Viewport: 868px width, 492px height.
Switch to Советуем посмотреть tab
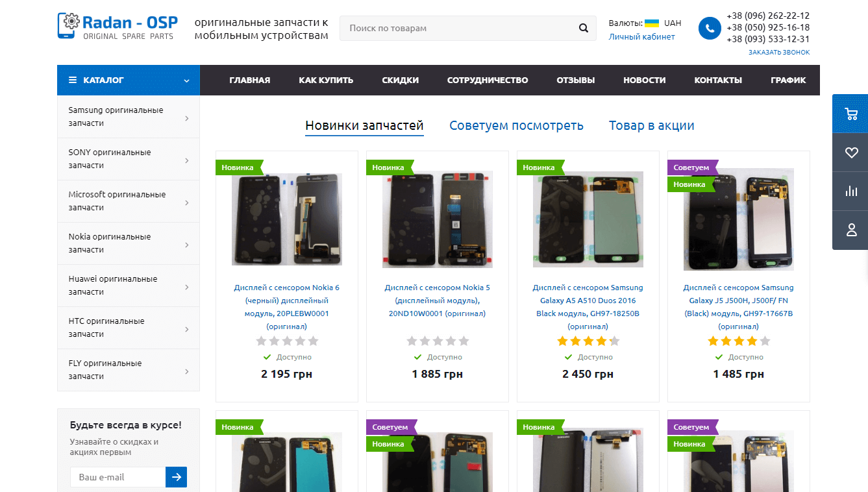[516, 126]
